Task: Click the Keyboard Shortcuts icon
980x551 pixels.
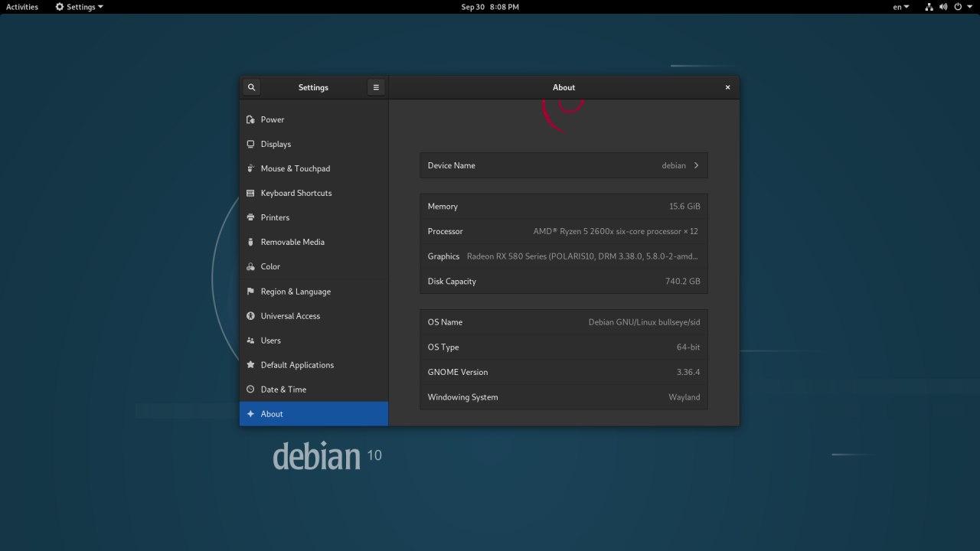Action: click(250, 193)
